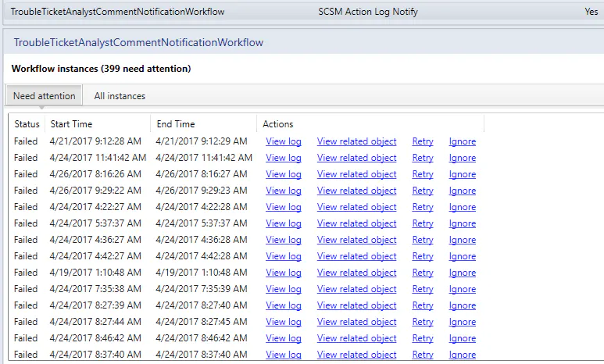
Task: Open View log for 4/21/2017 9:12:28 AM
Action: tap(284, 141)
